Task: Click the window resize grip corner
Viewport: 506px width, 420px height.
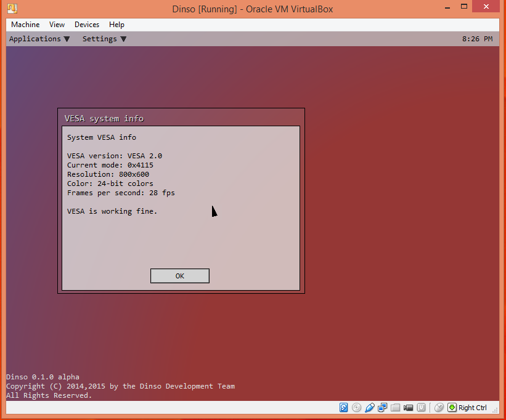Action: pyautogui.click(x=496, y=410)
